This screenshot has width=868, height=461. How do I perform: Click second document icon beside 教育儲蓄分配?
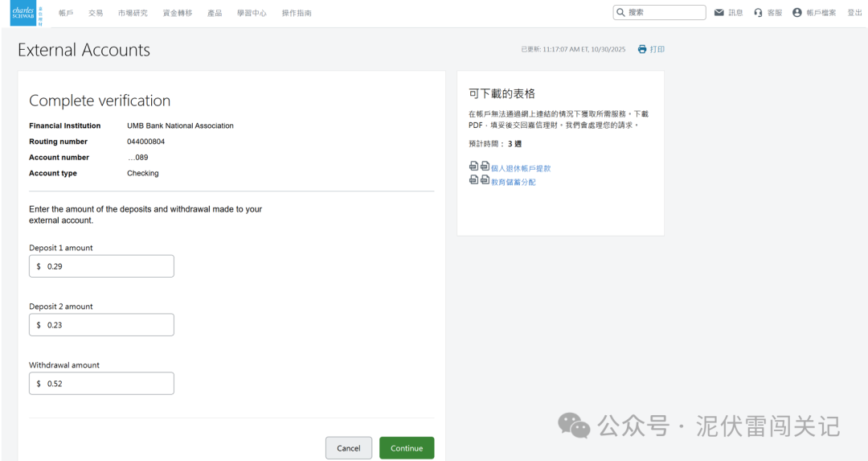(485, 179)
